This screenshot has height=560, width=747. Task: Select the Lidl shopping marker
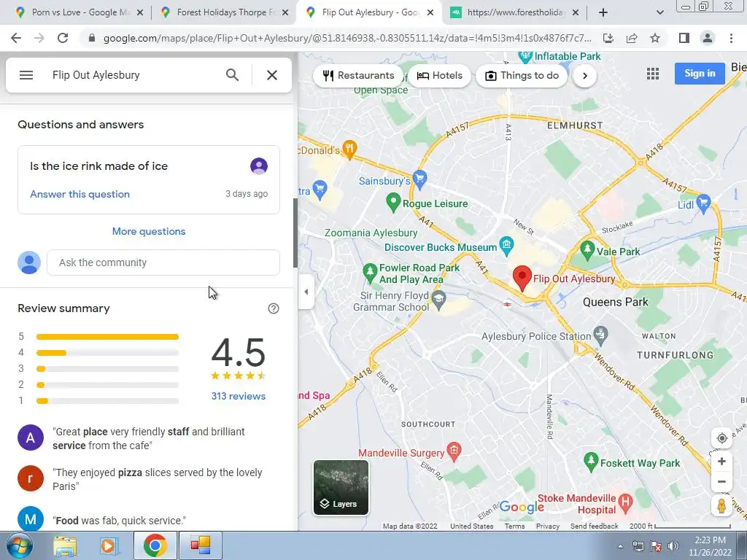point(704,203)
